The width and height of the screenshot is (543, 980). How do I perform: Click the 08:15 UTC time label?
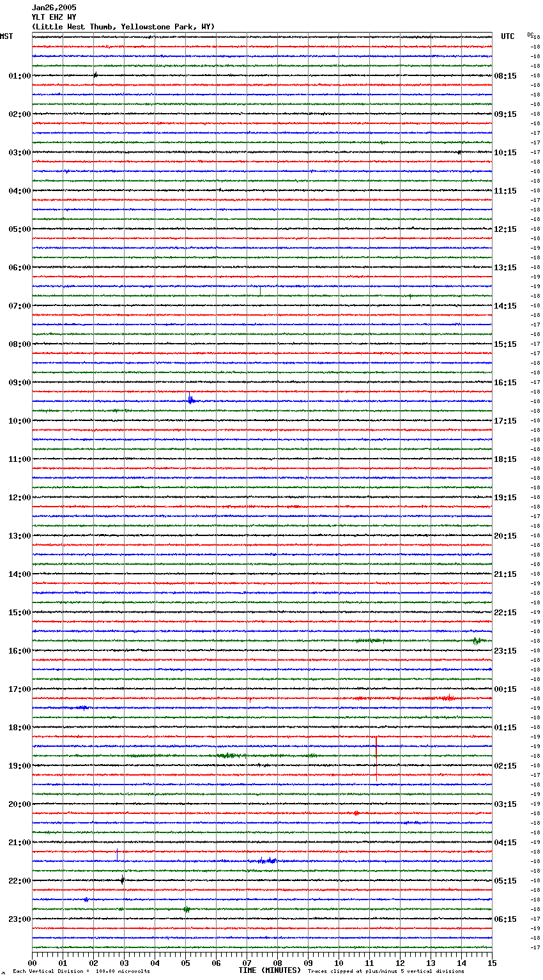[x=505, y=76]
